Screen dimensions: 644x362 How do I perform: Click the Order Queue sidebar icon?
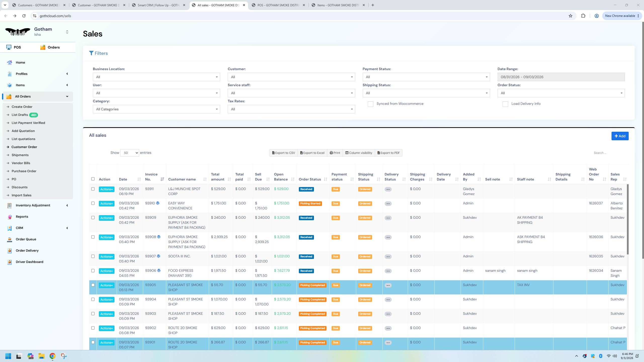(10, 239)
